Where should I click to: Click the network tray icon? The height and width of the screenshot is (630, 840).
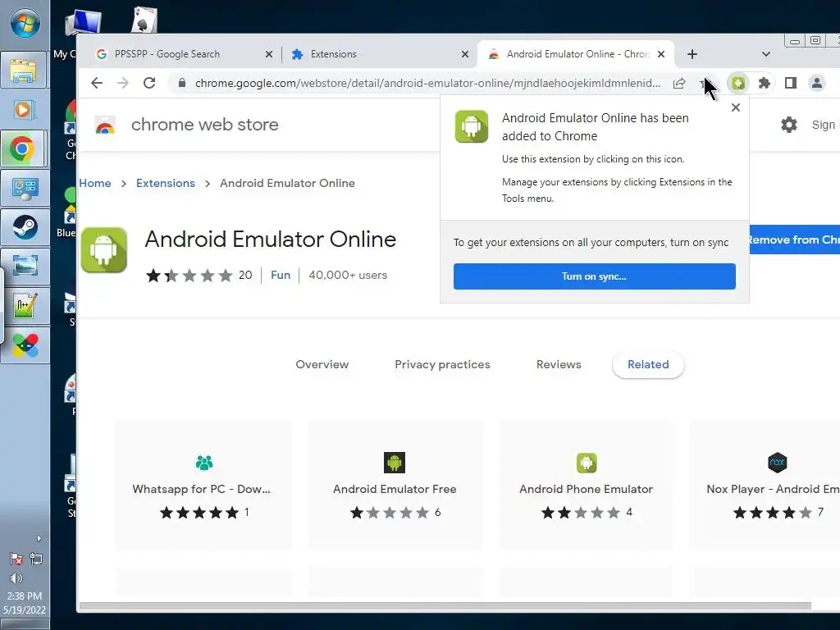click(x=36, y=559)
